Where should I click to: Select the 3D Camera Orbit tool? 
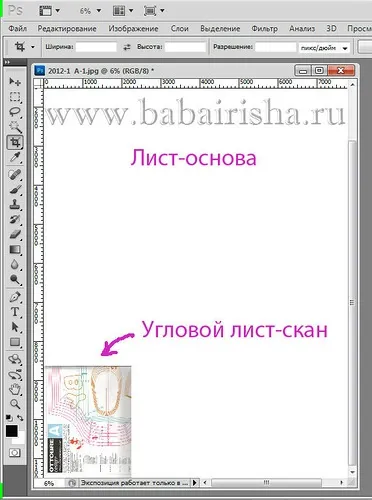pyautogui.click(x=15, y=375)
